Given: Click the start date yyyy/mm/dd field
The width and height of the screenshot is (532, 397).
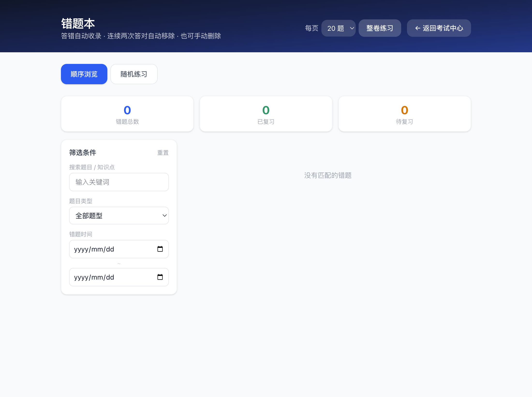Looking at the screenshot, I should pos(119,249).
